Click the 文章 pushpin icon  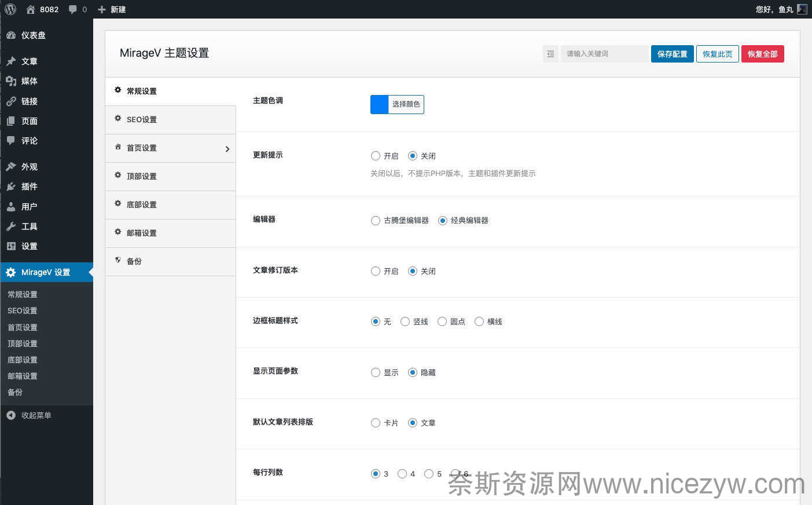(11, 61)
